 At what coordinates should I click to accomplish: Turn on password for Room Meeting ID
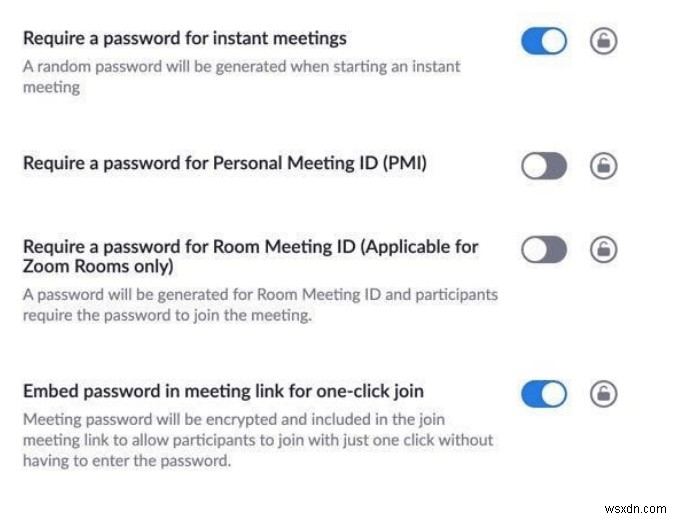pyautogui.click(x=544, y=249)
